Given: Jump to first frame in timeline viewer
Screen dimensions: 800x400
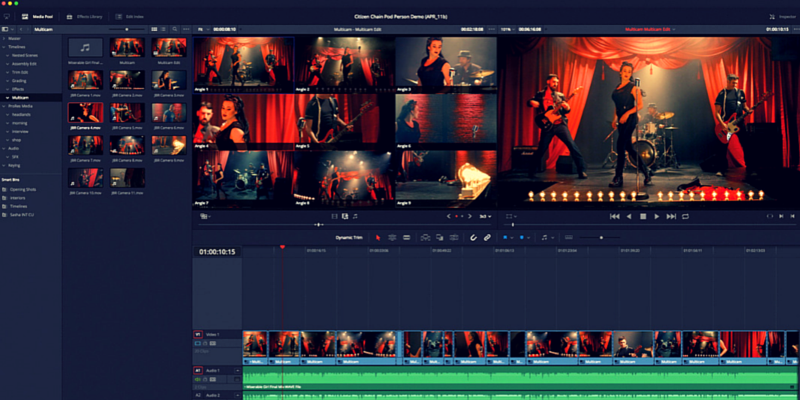Looking at the screenshot, I should point(615,216).
